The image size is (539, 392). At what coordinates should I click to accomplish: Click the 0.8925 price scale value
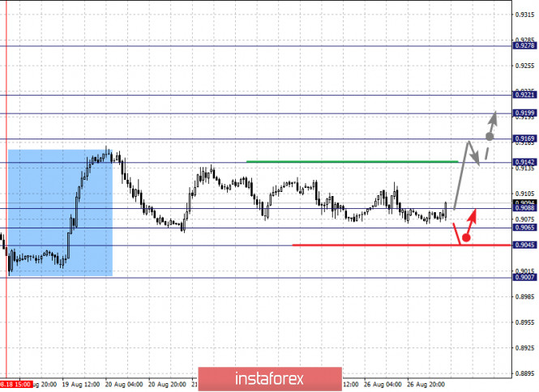[525, 348]
